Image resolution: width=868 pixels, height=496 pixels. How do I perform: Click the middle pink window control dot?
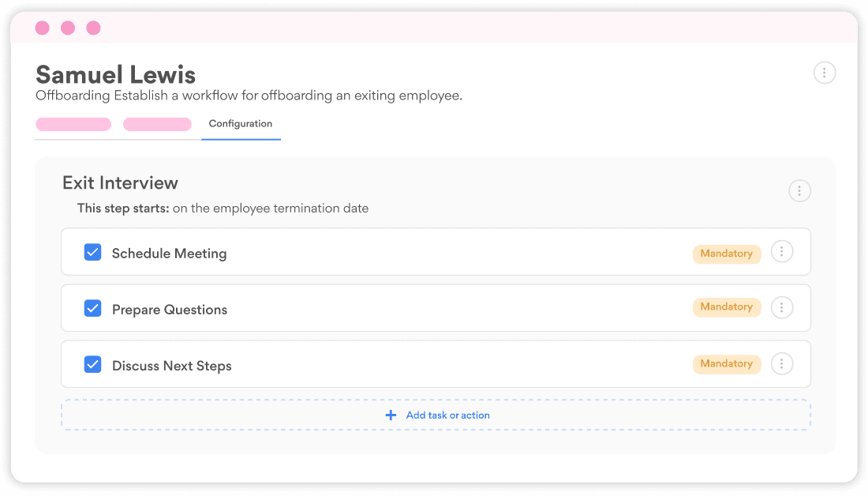68,28
